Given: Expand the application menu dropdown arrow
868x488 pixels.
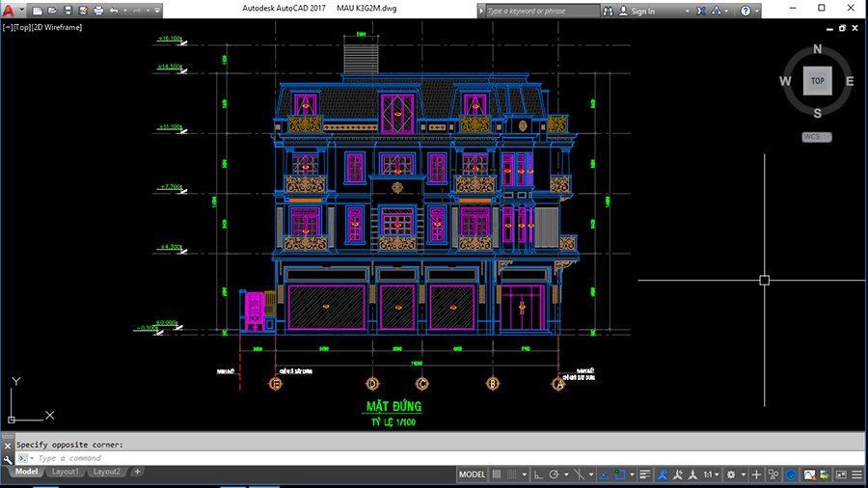Looking at the screenshot, I should (x=21, y=11).
